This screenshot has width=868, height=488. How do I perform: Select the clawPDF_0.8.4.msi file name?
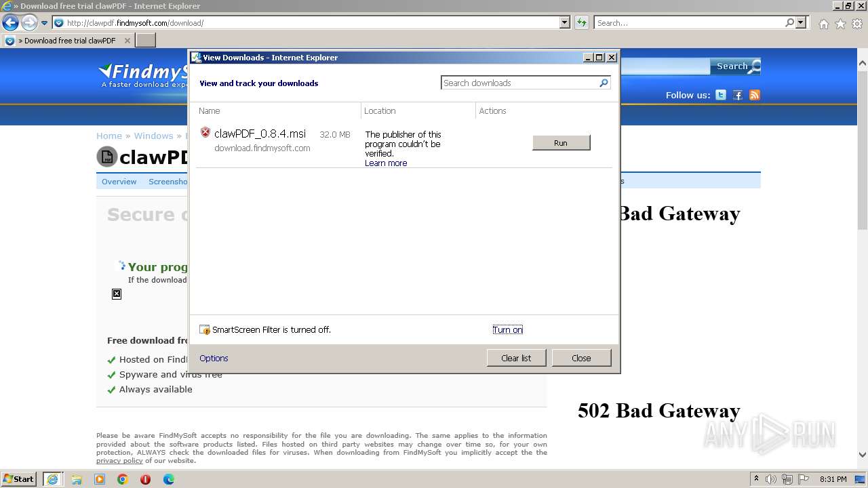tap(260, 134)
